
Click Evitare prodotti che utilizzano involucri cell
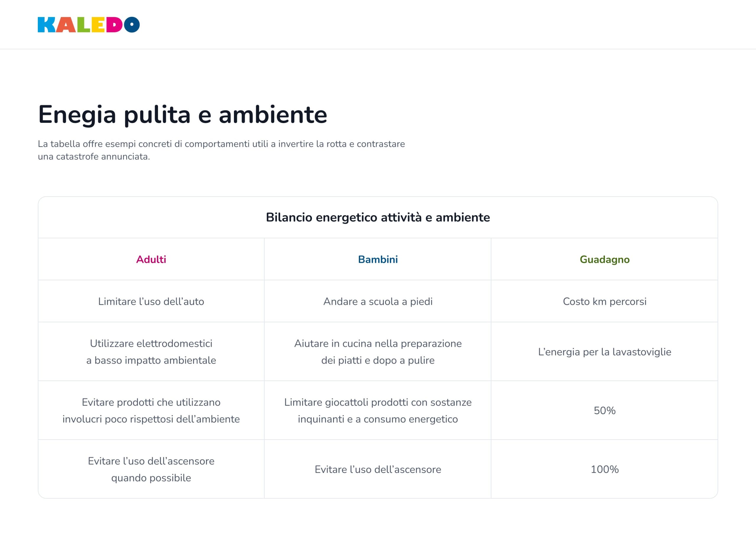click(x=151, y=410)
